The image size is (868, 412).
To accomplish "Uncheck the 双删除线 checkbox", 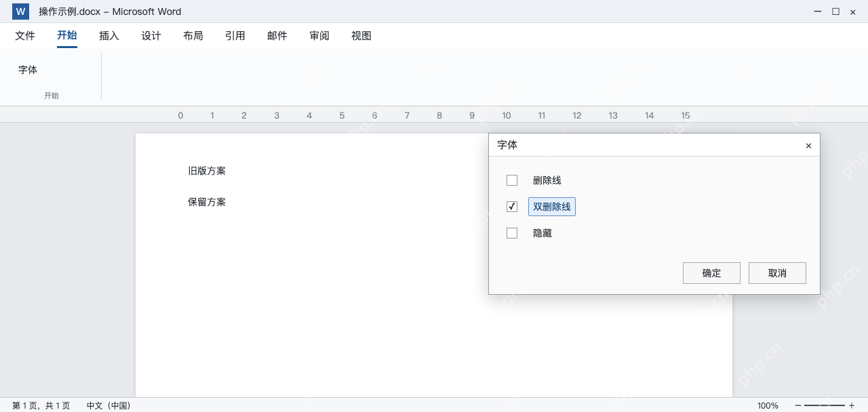I will tap(512, 207).
